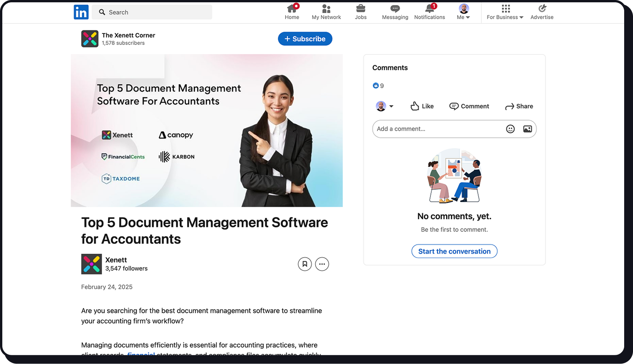The height and width of the screenshot is (364, 633).
Task: Click the 3,547 followers text
Action: pos(126,268)
